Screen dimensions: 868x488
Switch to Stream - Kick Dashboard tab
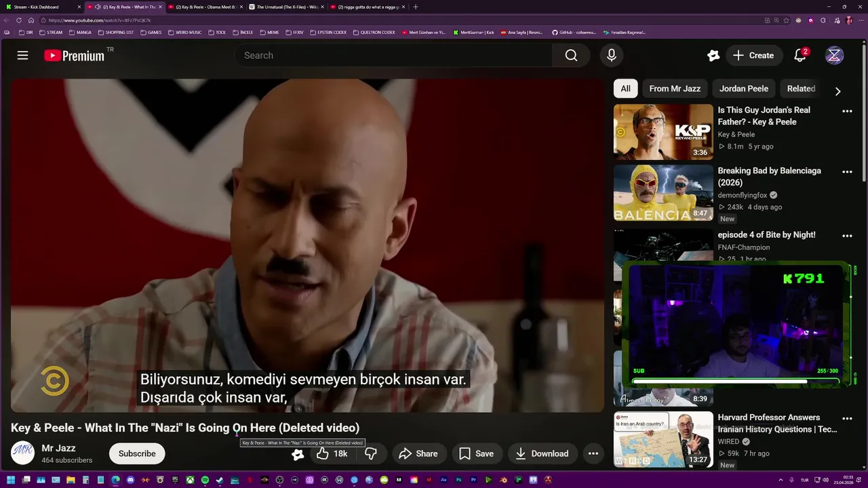tap(42, 7)
